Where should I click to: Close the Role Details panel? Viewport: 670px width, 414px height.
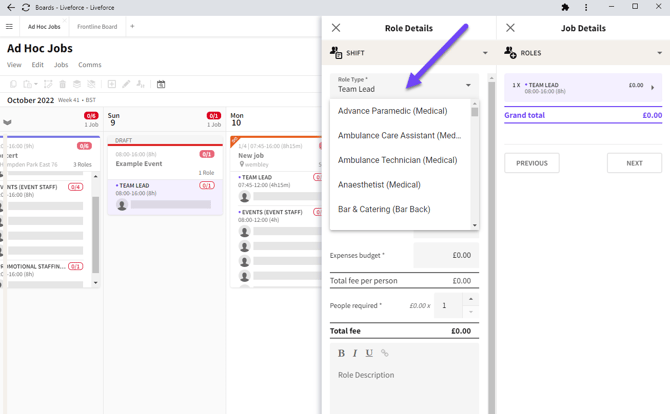point(336,28)
